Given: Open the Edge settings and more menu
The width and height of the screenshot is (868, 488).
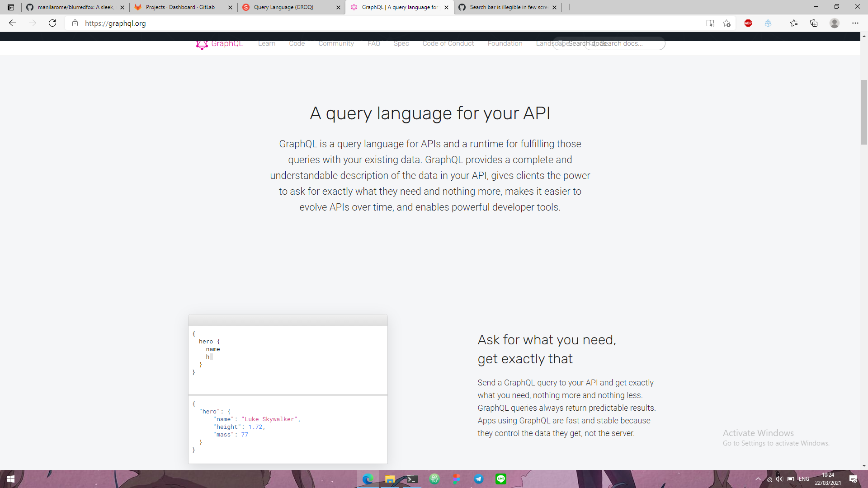Looking at the screenshot, I should point(855,23).
